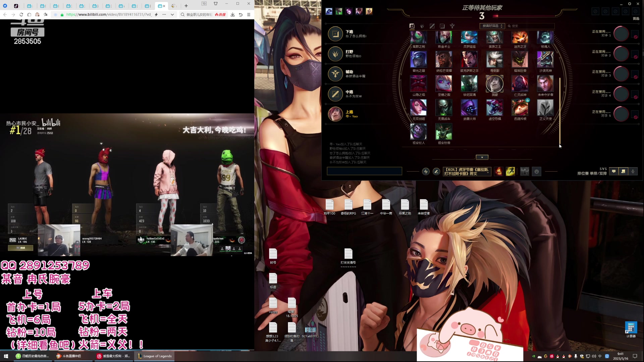
Task: Pick champion 纳祖芒荣耀
Action: click(x=444, y=59)
